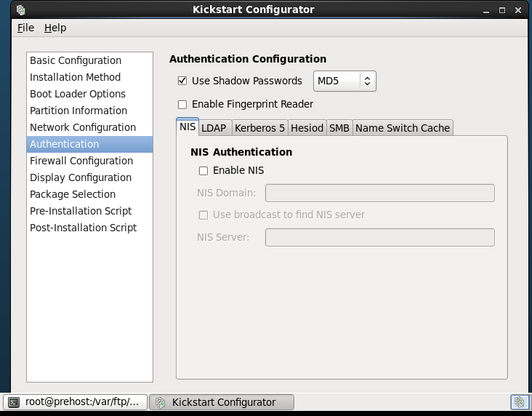532x416 pixels.
Task: Click the Kickstart Configurator taskbar icon
Action: (x=160, y=402)
